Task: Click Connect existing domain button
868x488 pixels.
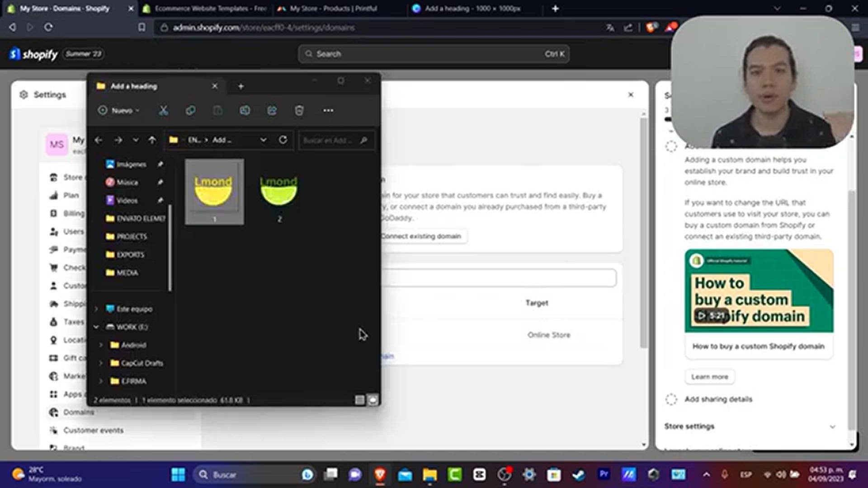Action: 421,236
